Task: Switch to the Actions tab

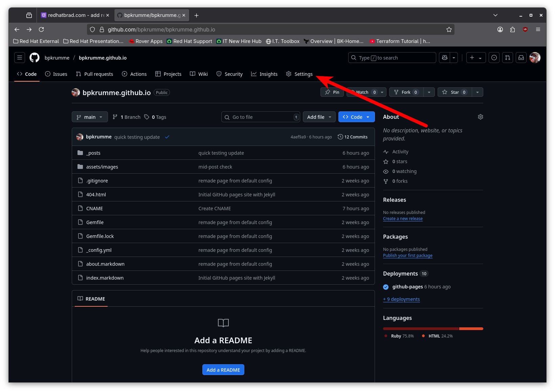Action: point(134,74)
